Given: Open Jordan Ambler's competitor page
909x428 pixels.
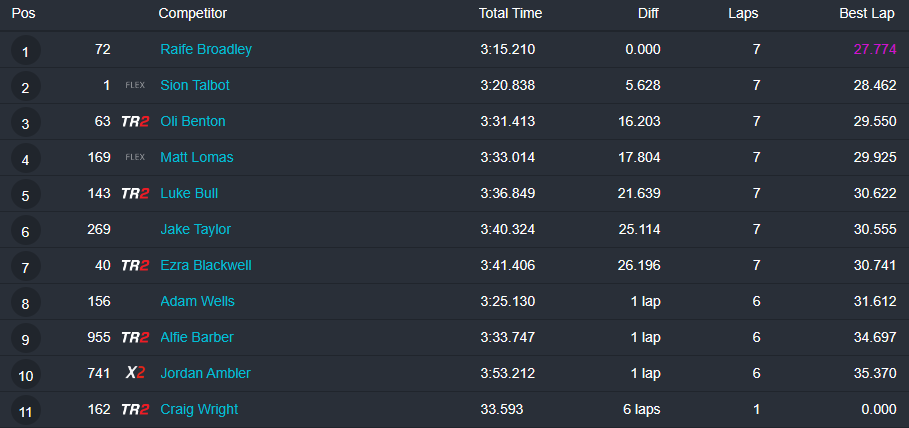Looking at the screenshot, I should pyautogui.click(x=205, y=373).
